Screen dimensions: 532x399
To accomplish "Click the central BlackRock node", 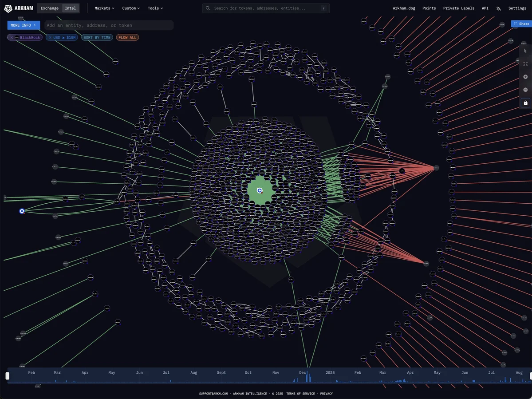I will coord(260,190).
